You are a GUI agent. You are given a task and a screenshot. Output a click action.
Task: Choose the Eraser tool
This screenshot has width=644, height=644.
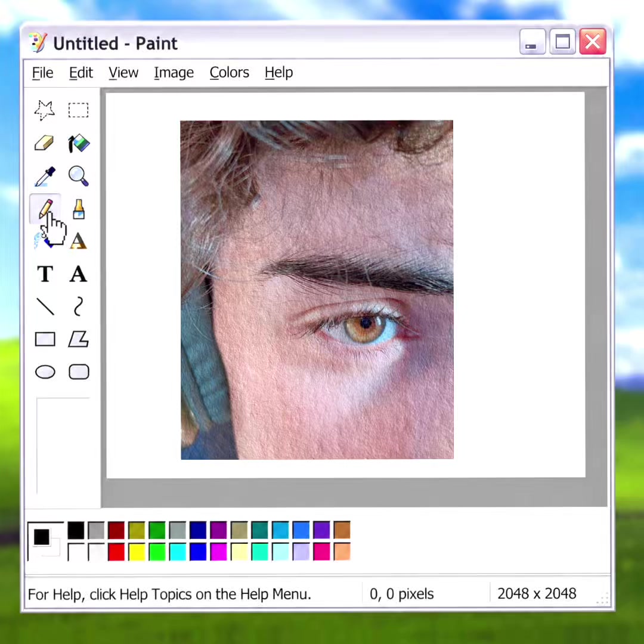(44, 143)
